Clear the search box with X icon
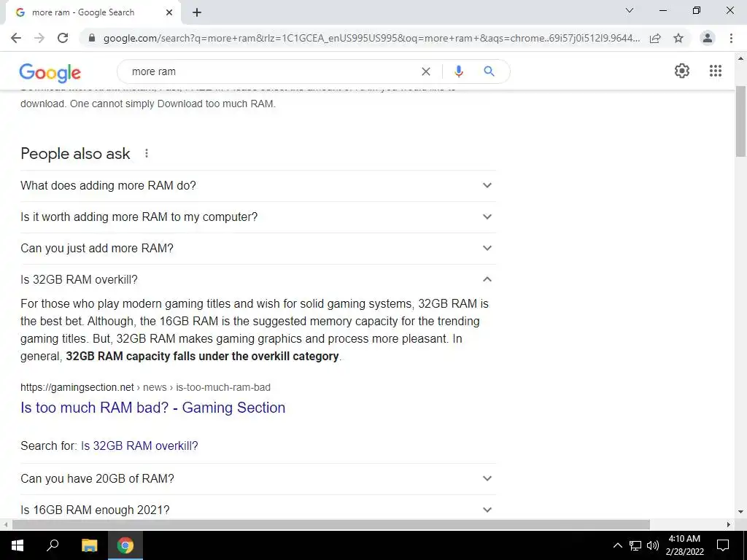This screenshot has width=747, height=560. [426, 71]
